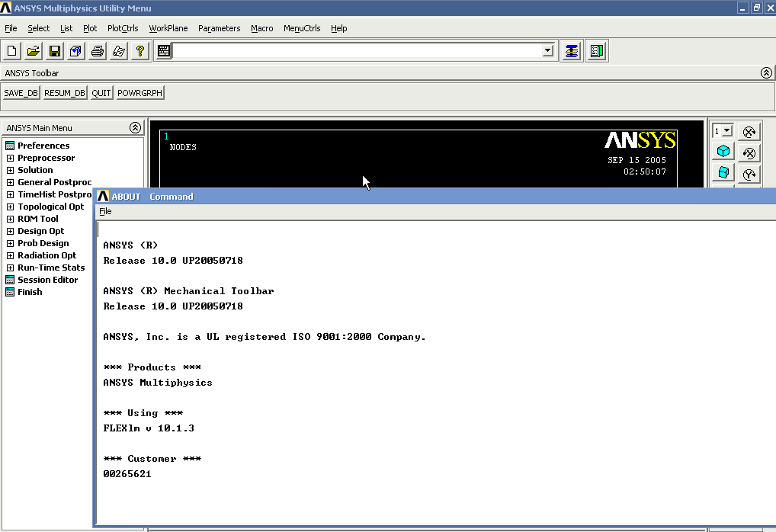Expand the Topological Opt node

[10, 207]
